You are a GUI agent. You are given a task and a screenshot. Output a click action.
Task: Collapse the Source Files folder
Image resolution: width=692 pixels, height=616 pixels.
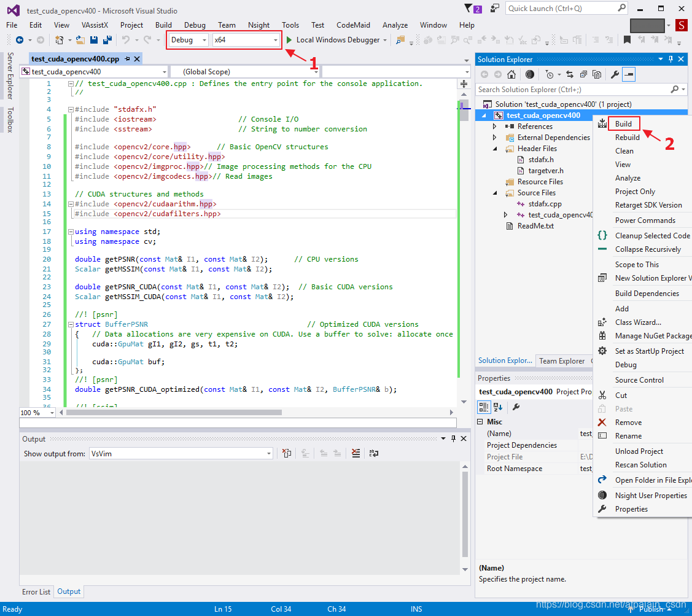click(x=495, y=193)
